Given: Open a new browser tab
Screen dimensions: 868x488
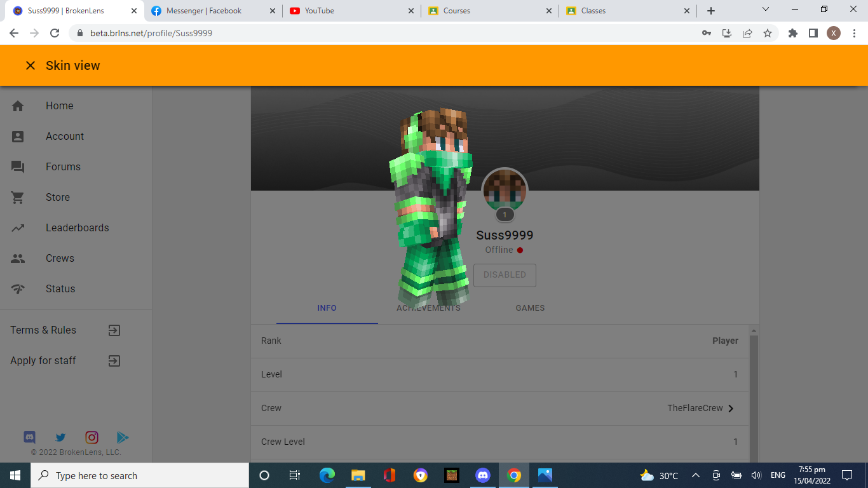Looking at the screenshot, I should coord(711,11).
